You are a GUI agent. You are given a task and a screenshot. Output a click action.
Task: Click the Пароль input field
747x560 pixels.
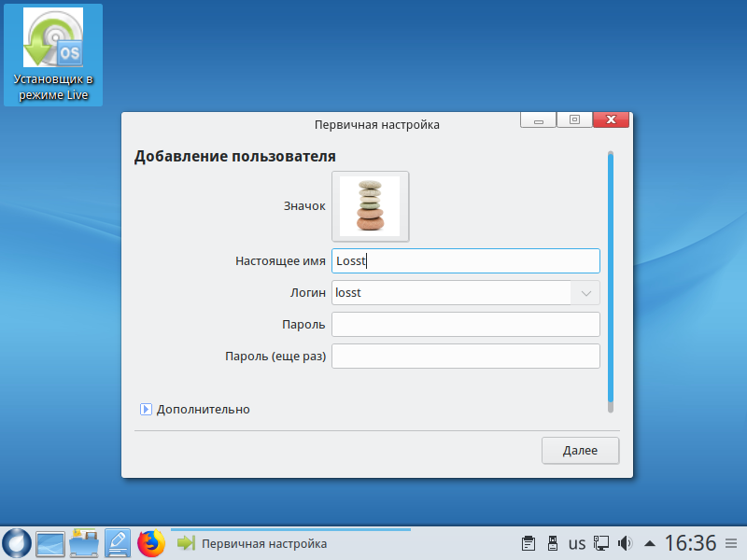[x=465, y=324]
